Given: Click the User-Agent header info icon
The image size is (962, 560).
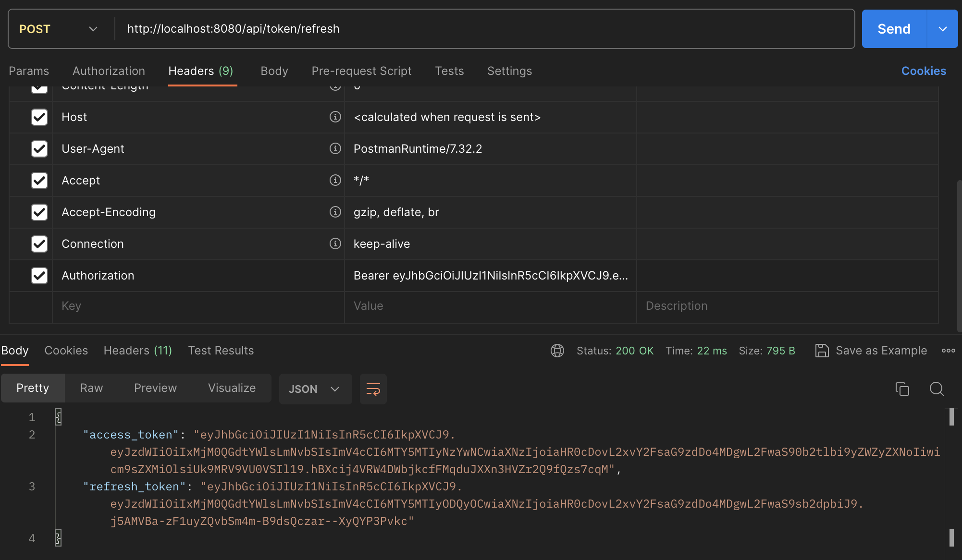Looking at the screenshot, I should pyautogui.click(x=335, y=148).
